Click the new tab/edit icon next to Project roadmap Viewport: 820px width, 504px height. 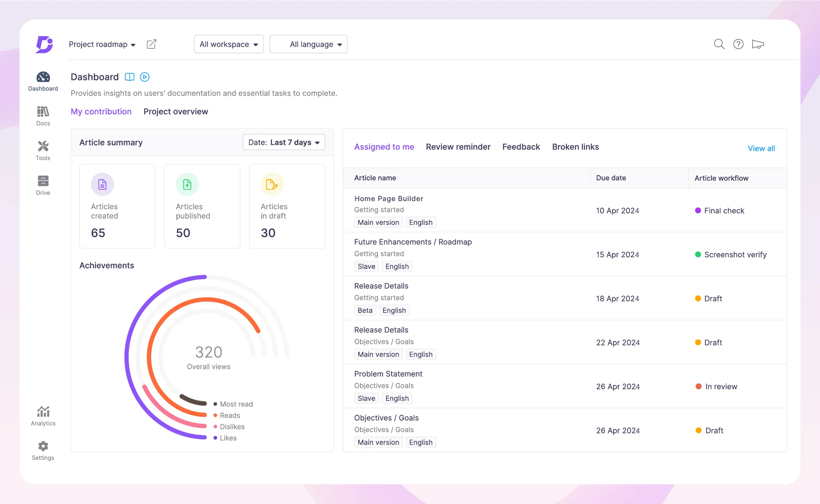pos(152,44)
